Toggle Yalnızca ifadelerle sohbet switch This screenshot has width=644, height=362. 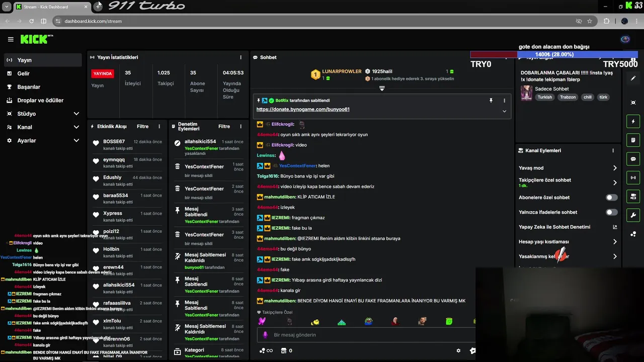click(611, 212)
